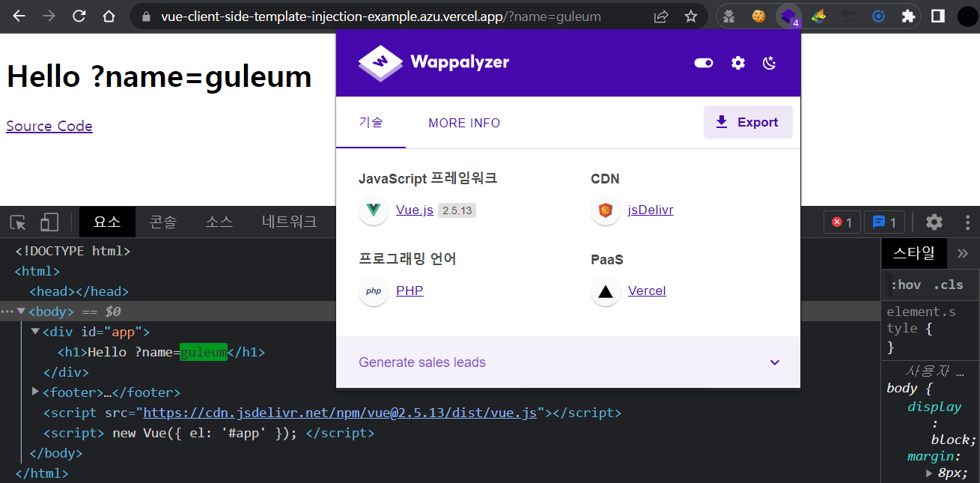Export the detected technologies

(x=748, y=122)
